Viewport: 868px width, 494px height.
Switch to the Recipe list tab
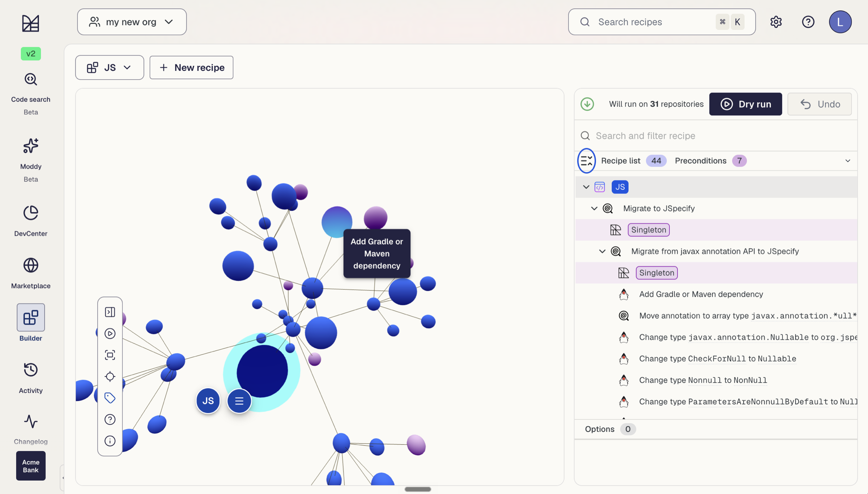(634, 161)
